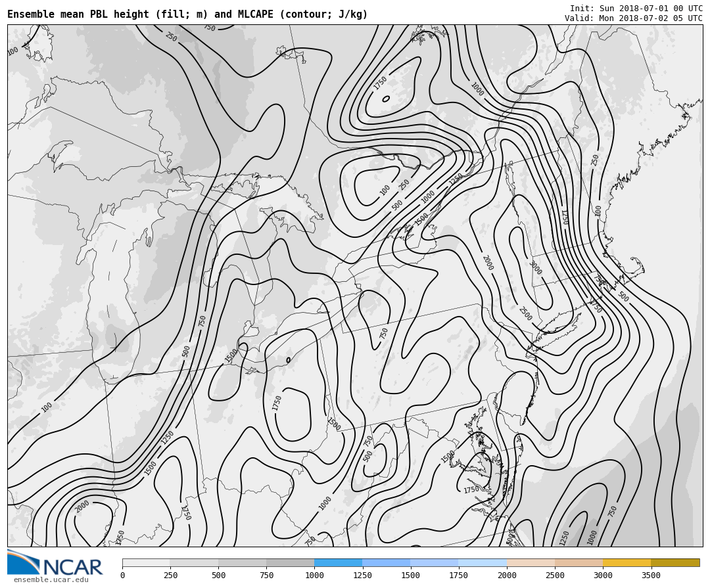Select the plot title about PBL height and MLCAPE
Viewport: 710px width, 588px height.
(x=187, y=14)
